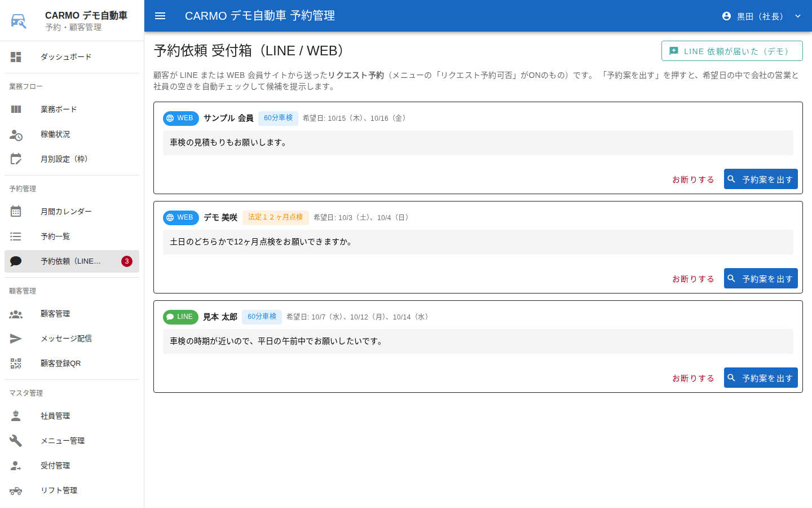This screenshot has width=812, height=508.
Task: Click the 顧客管理 people icon
Action: tap(16, 314)
